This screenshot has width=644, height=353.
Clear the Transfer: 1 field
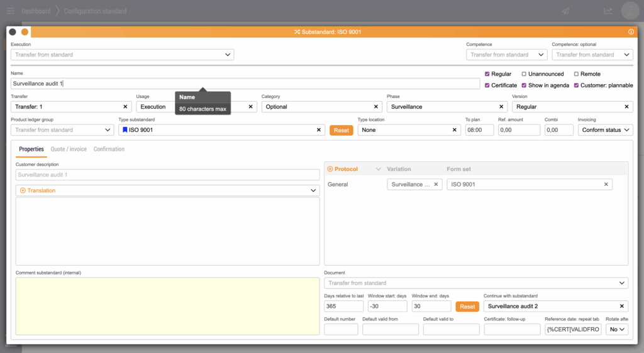tap(125, 107)
